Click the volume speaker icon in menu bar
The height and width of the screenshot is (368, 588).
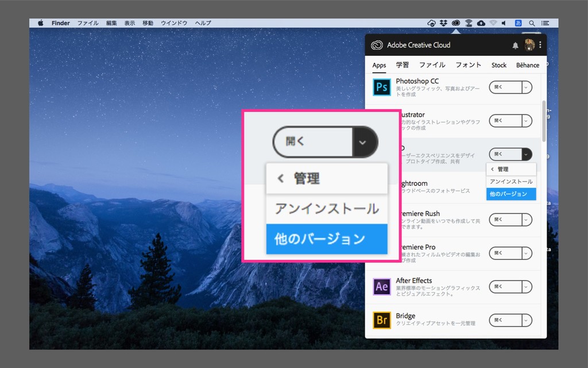coord(504,23)
